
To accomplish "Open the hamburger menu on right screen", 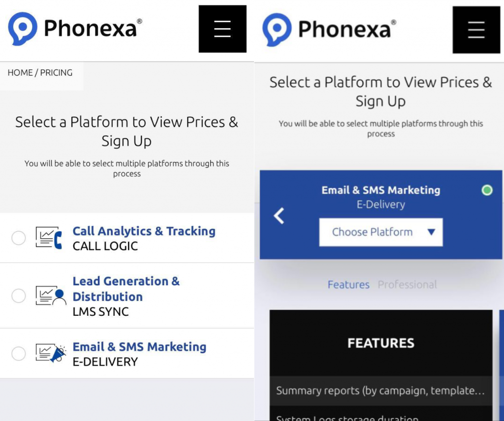I will 476,30.
